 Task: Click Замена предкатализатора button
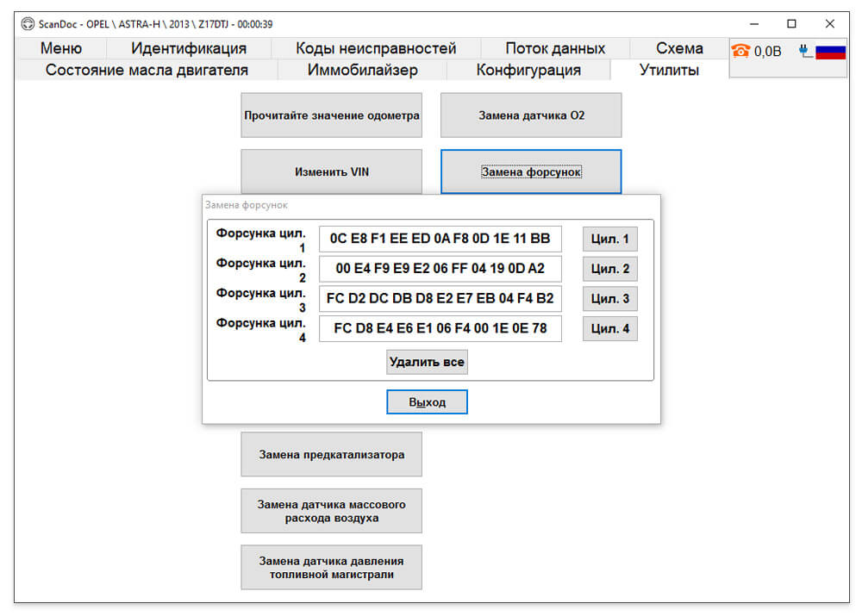click(x=332, y=454)
